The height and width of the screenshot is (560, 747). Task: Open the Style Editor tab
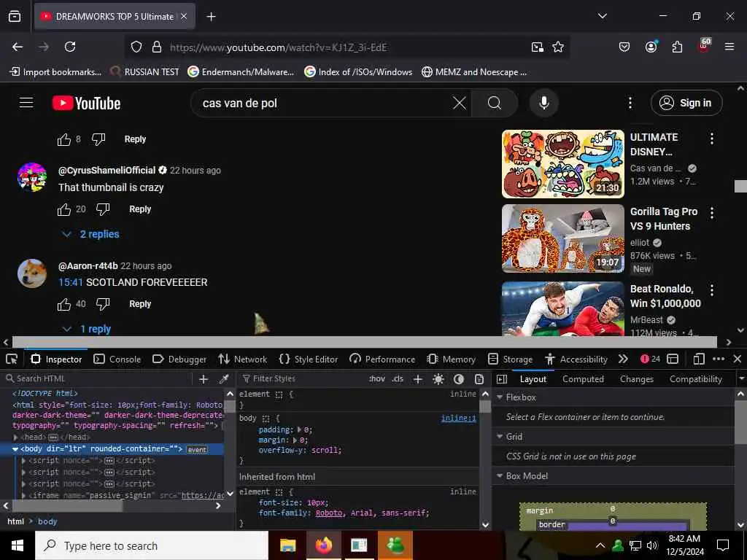(x=309, y=359)
